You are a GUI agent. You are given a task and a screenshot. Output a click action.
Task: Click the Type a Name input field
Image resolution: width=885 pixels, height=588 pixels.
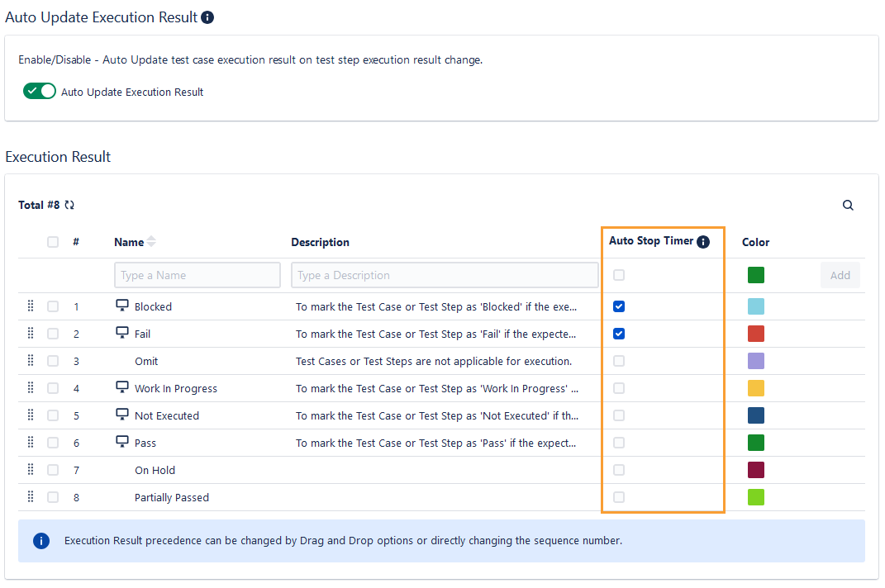(x=197, y=274)
